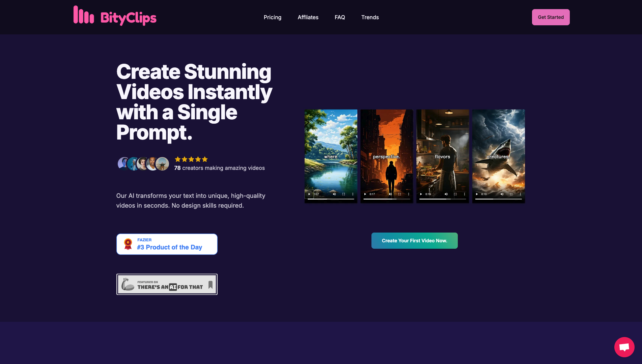Open fullscreen on the chef video
Viewport: 642px width, 364px height.
point(455,194)
